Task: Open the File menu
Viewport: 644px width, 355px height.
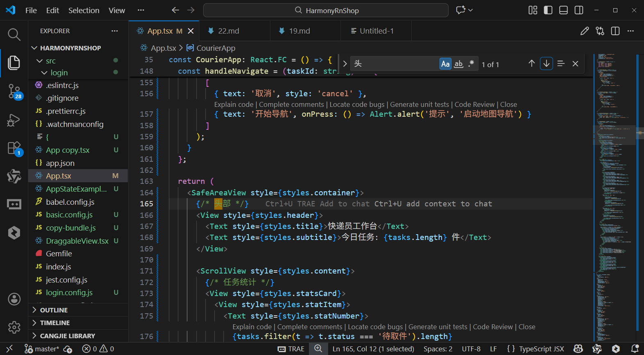Action: pos(31,10)
